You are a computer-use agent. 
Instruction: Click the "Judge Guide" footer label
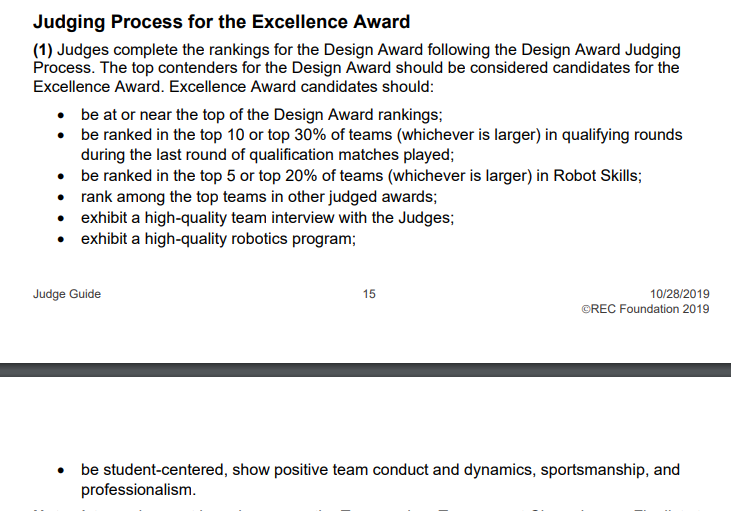click(67, 294)
